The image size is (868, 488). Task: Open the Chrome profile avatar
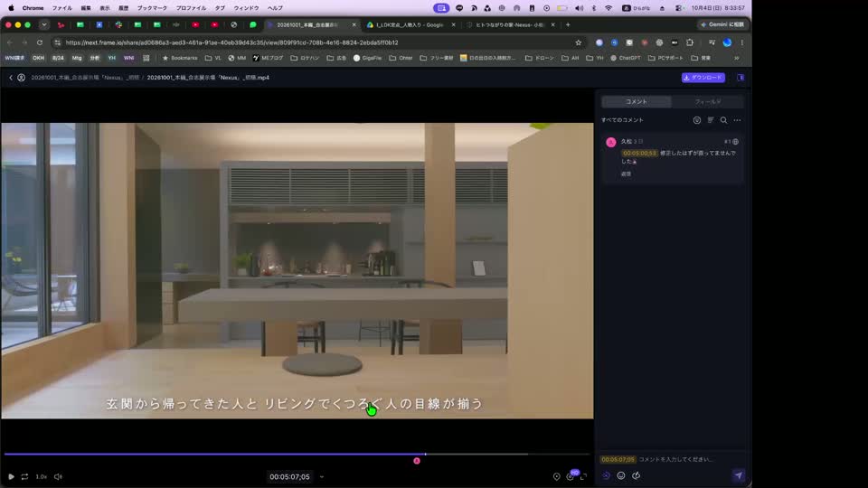point(727,42)
